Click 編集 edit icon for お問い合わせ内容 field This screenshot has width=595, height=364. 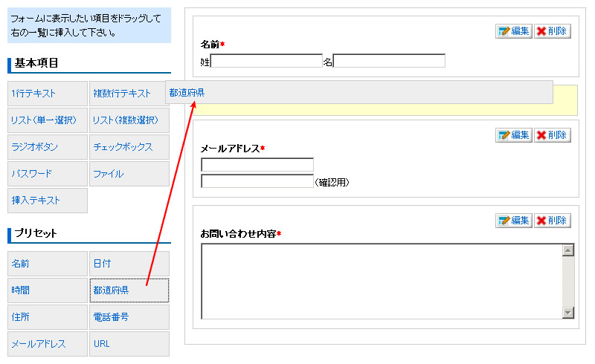[513, 221]
